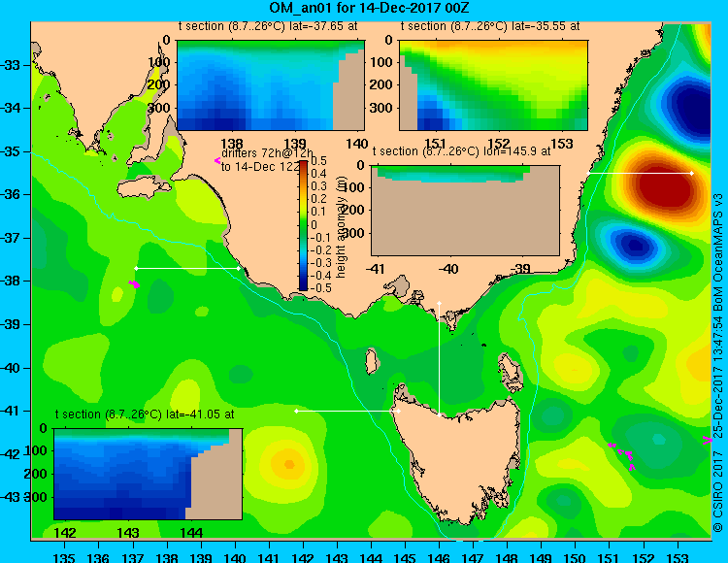Click the white transect line across the red eddy

[x=640, y=173]
